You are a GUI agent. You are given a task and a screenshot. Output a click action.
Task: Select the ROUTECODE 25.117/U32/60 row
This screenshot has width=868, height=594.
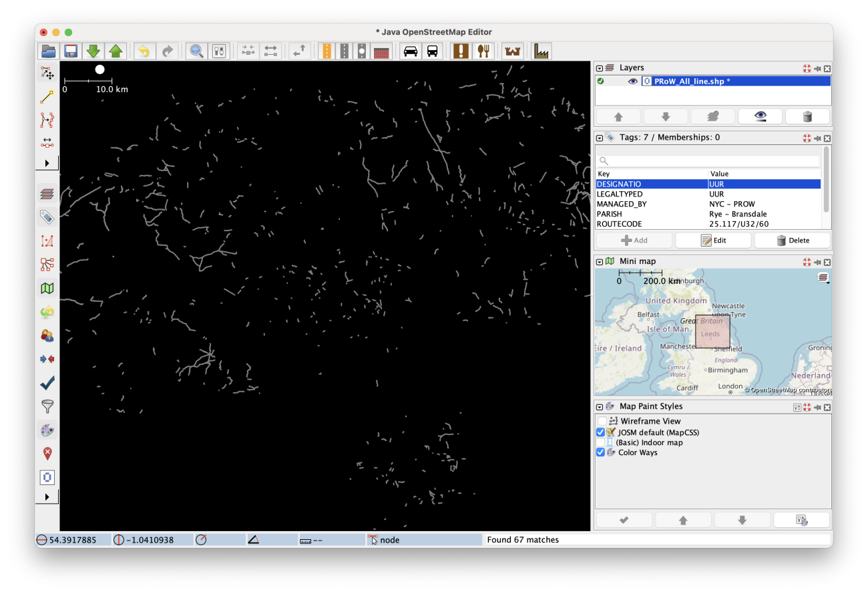pyautogui.click(x=708, y=224)
